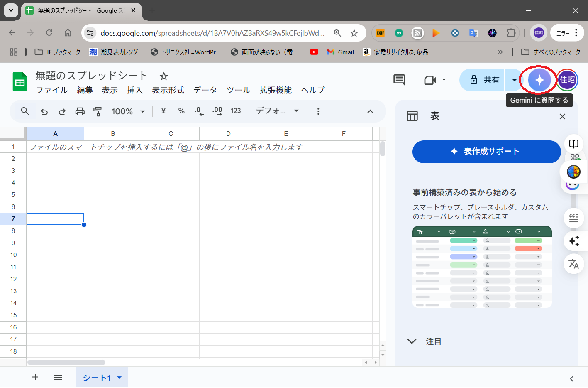The image size is (588, 388).
Task: Print the spreadsheet
Action: point(80,111)
